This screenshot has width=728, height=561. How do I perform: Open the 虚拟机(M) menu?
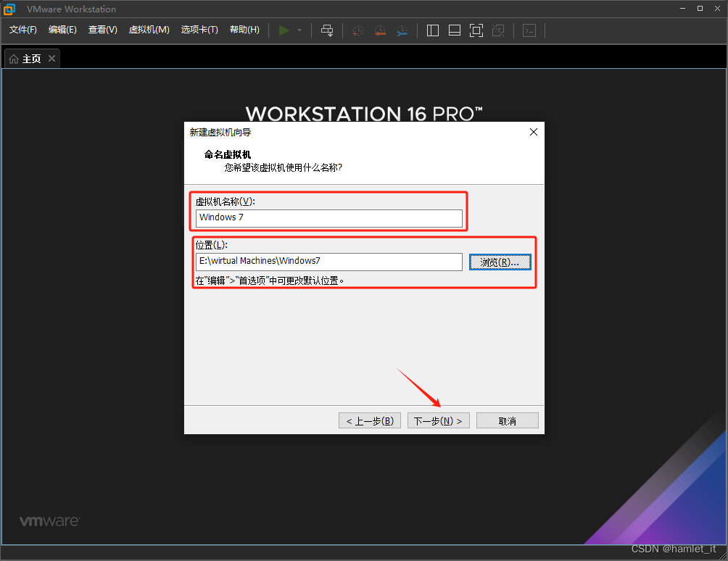149,30
